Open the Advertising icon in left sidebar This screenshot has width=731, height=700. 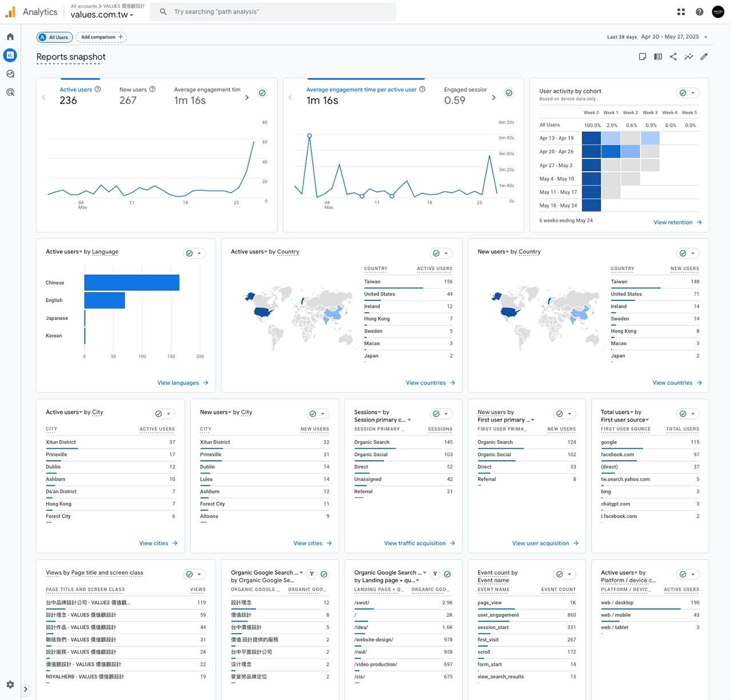tap(10, 92)
